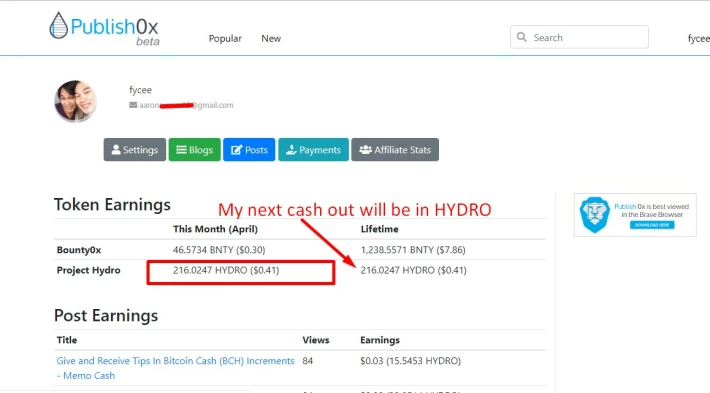The height and width of the screenshot is (393, 710).
Task: Select Lifetime 216.0247 HYDRO value
Action: click(413, 270)
